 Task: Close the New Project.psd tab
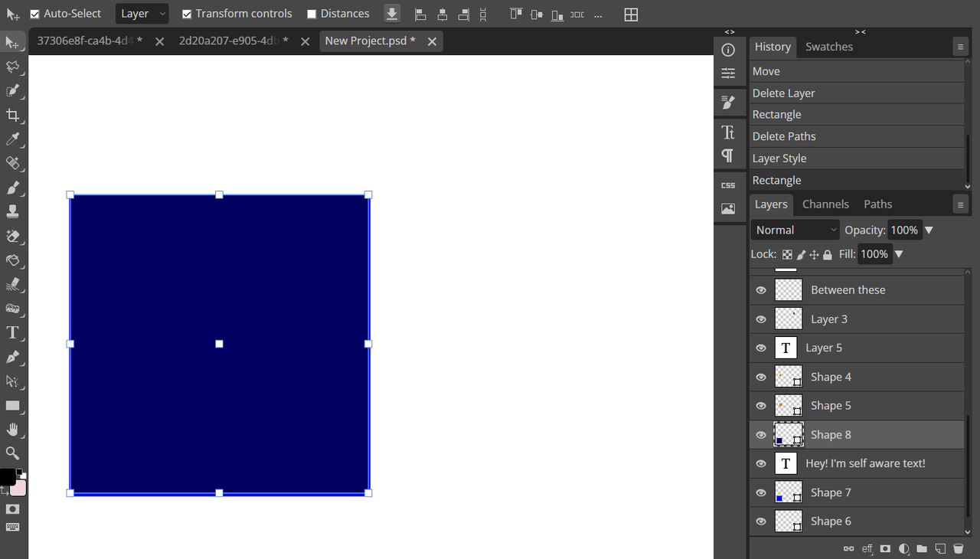point(432,41)
